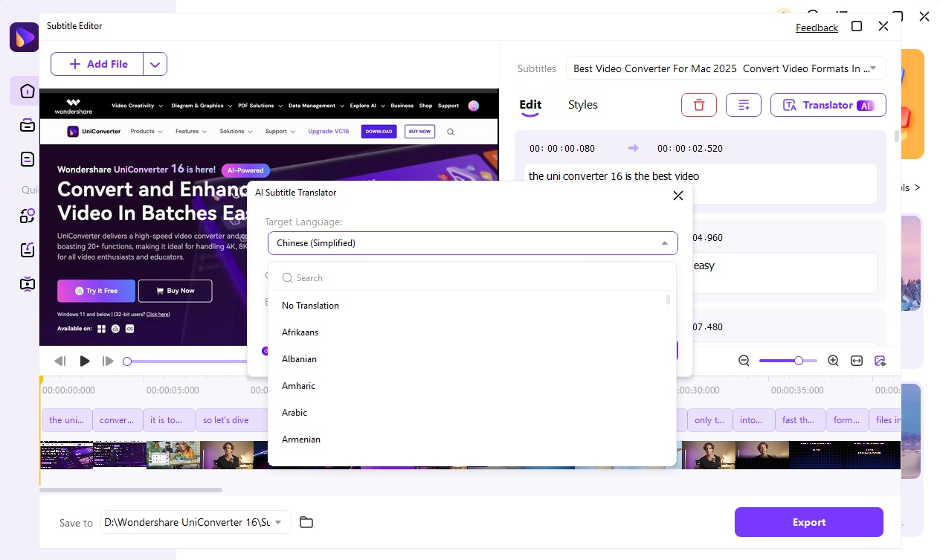Open the toolbox icon in left sidebar
This screenshot has width=940, height=560.
tap(28, 125)
